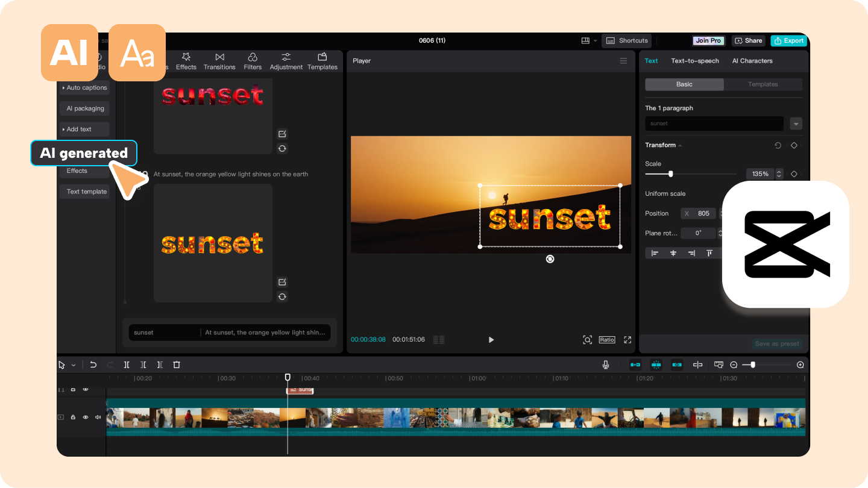Viewport: 868px width, 488px height.
Task: Select the split clip icon in timeline toolbar
Action: click(x=127, y=364)
